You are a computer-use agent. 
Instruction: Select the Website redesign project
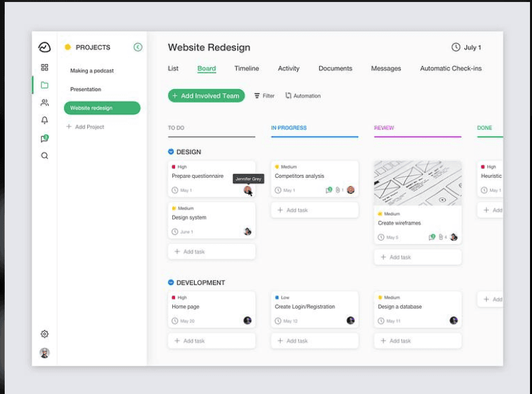pos(102,108)
